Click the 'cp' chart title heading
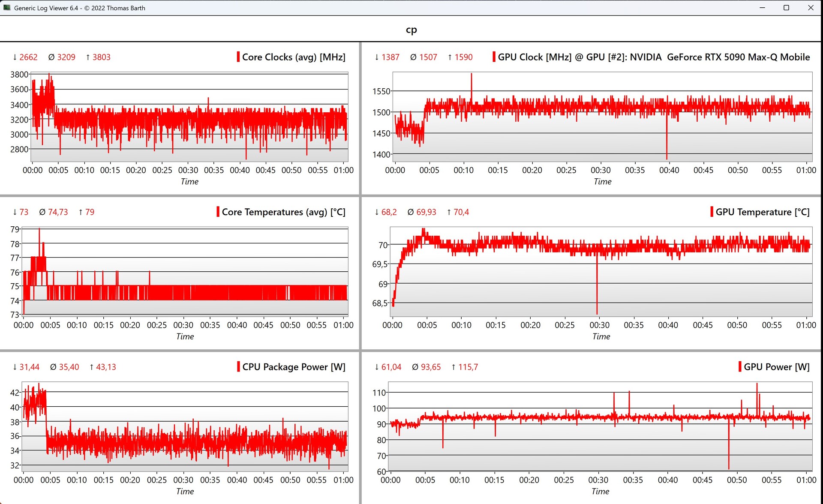This screenshot has width=823, height=504. point(411,30)
